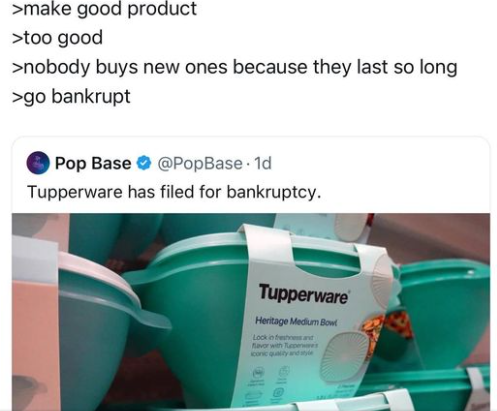Click the blue verified badge
Image resolution: width=497 pixels, height=411 pixels.
click(x=144, y=163)
